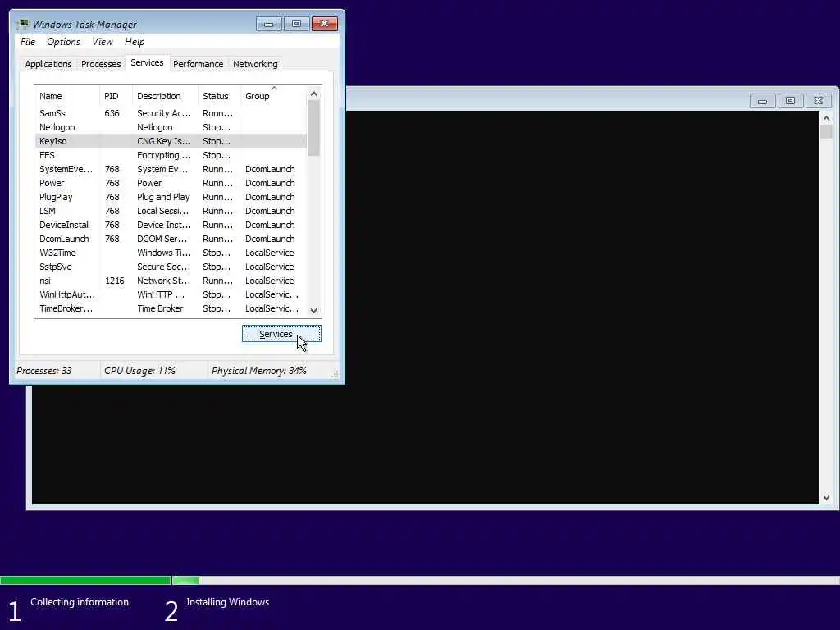Close the Windows Task Manager window
Viewport: 840px width, 630px height.
coord(325,24)
